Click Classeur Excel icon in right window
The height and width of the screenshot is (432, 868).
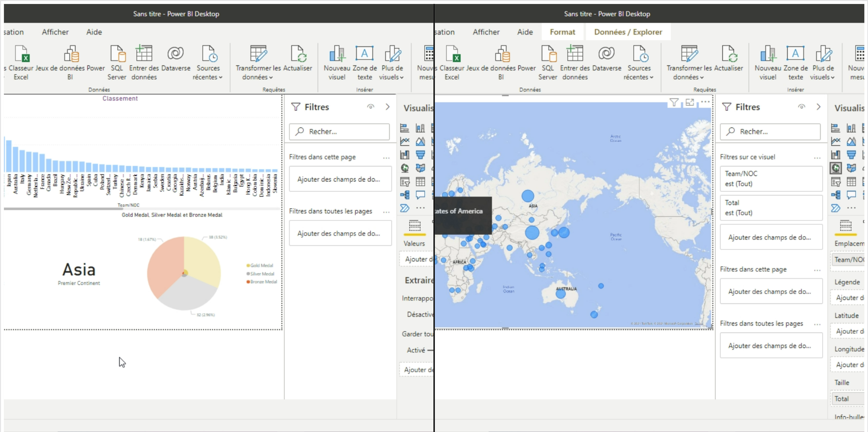[453, 54]
